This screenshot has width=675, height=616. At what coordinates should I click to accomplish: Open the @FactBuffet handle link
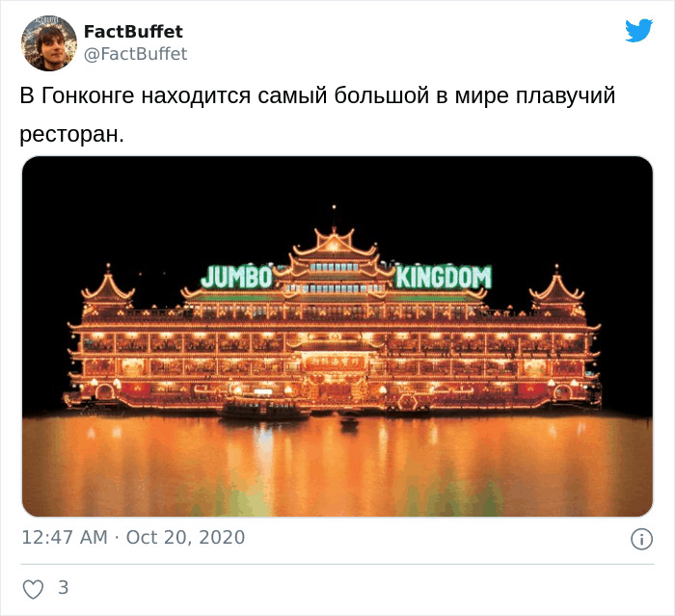click(x=135, y=54)
